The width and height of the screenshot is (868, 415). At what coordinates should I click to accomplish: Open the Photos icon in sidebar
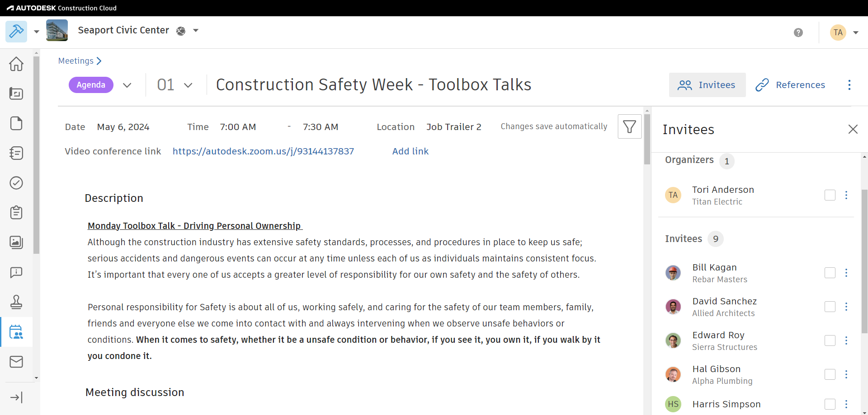(16, 242)
